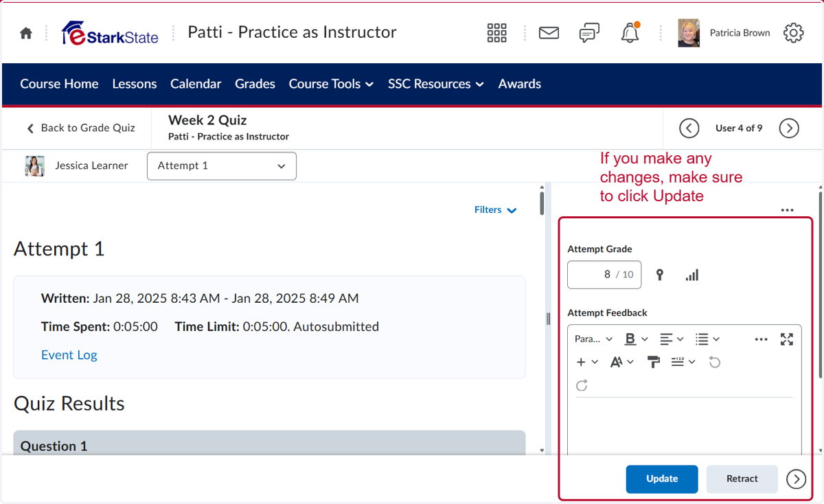Click the quiz results vertical scrollbar
The height and width of the screenshot is (504, 824).
point(542,204)
